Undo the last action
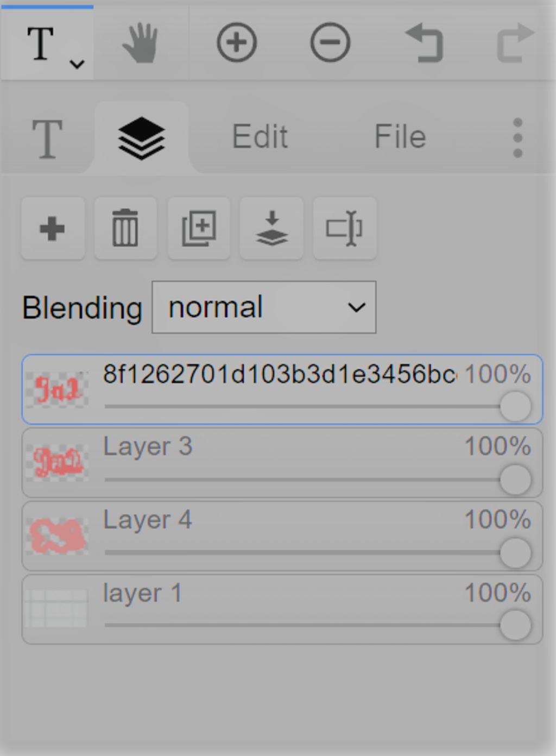Image resolution: width=556 pixels, height=756 pixels. click(424, 43)
